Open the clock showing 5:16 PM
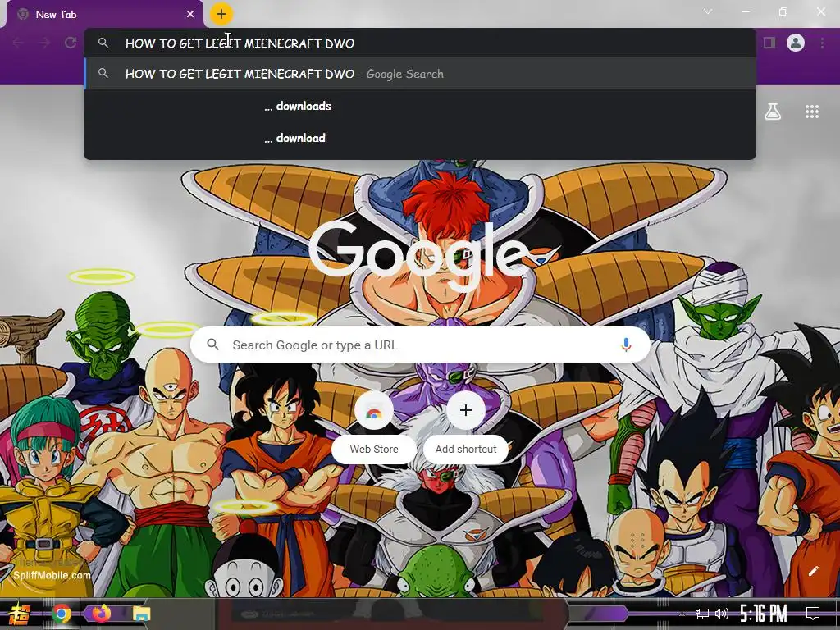This screenshot has width=840, height=630. (764, 614)
